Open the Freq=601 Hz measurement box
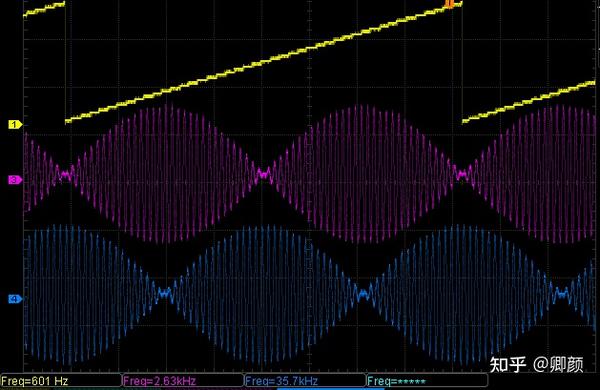This screenshot has height=390, width=600. [x=61, y=380]
